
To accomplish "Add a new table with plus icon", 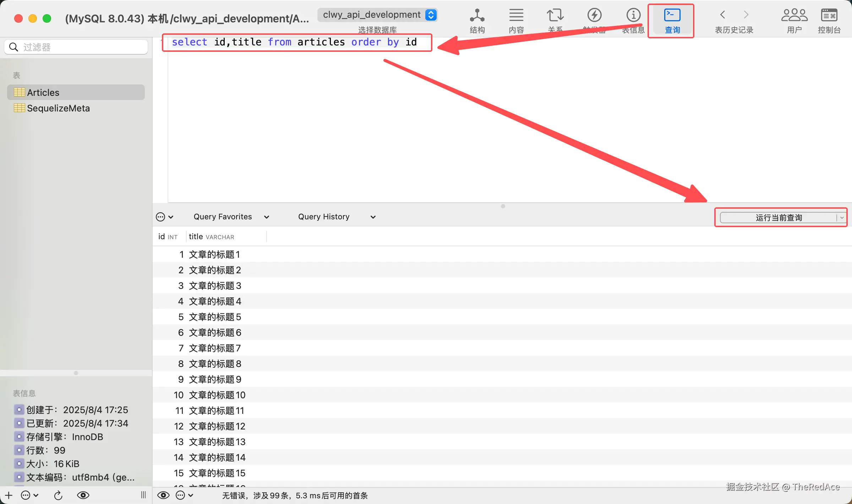I will pyautogui.click(x=9, y=495).
